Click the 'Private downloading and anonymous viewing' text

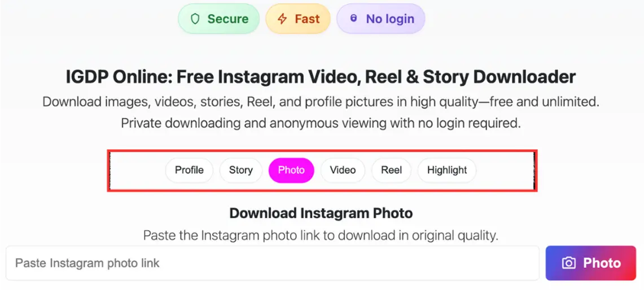[321, 123]
